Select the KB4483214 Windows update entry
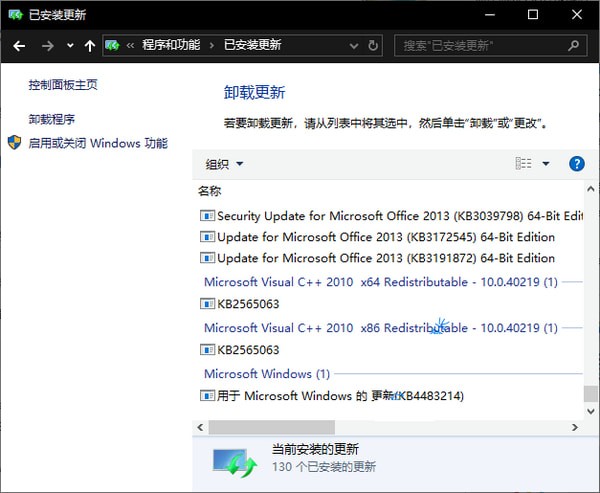The width and height of the screenshot is (600, 493). [x=340, y=396]
